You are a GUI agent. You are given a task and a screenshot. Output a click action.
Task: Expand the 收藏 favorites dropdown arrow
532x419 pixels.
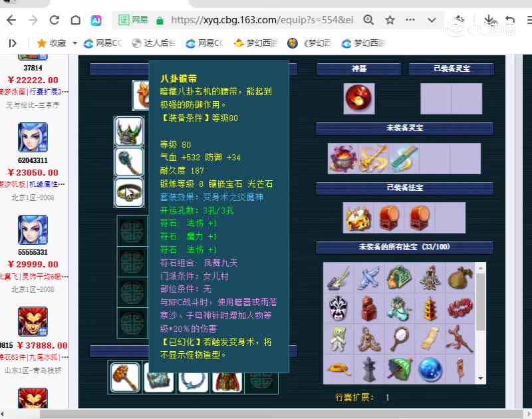[74, 43]
